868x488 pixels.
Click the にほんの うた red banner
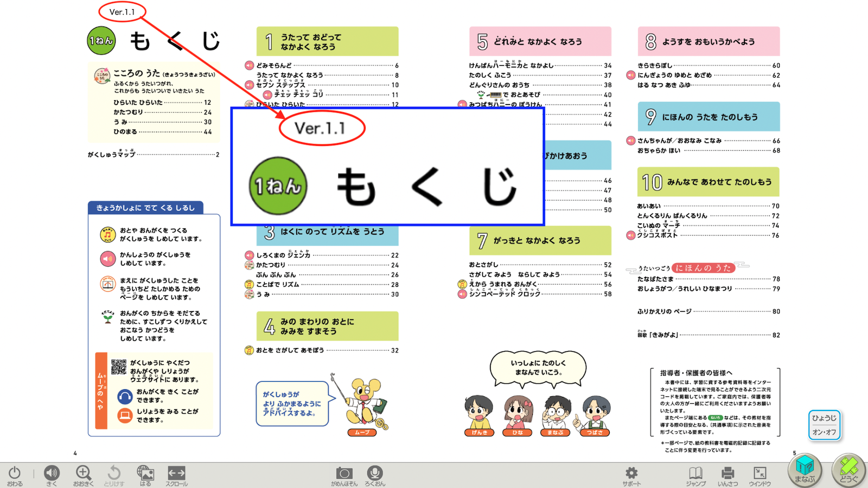[703, 268]
